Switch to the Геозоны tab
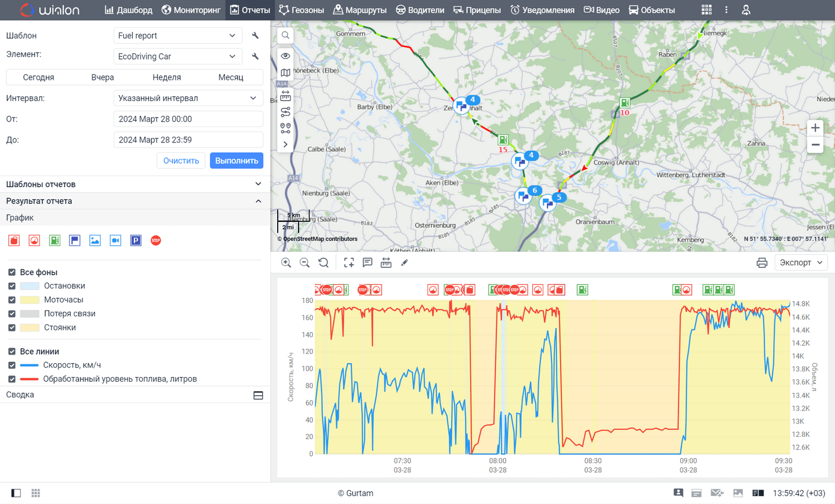 (302, 10)
